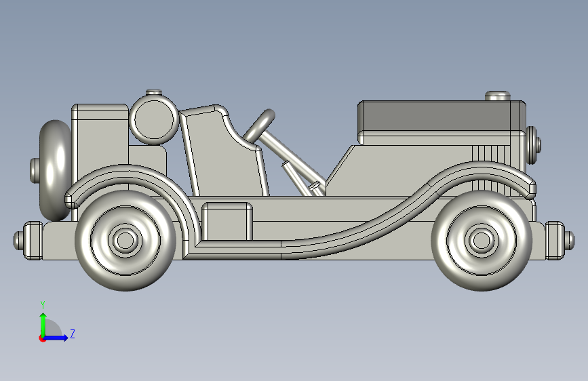Select the round cylinder tank behind the seat
The height and width of the screenshot is (381, 588).
(154, 119)
